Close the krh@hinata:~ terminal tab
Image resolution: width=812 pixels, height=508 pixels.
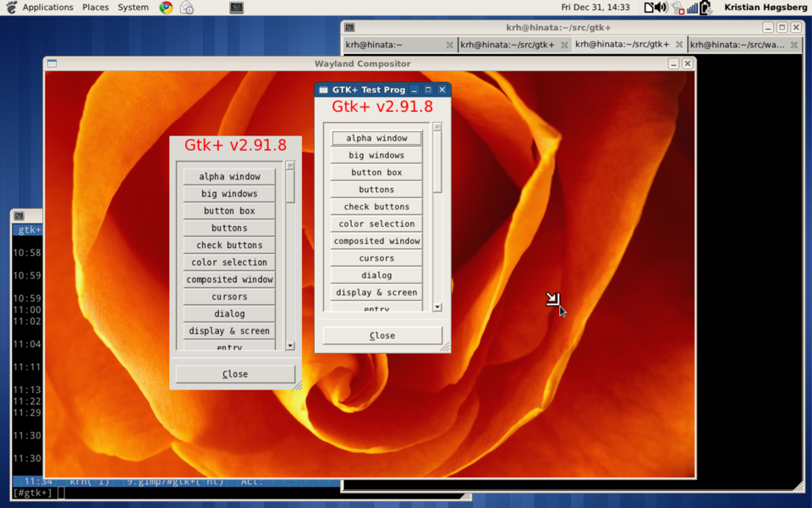(449, 45)
